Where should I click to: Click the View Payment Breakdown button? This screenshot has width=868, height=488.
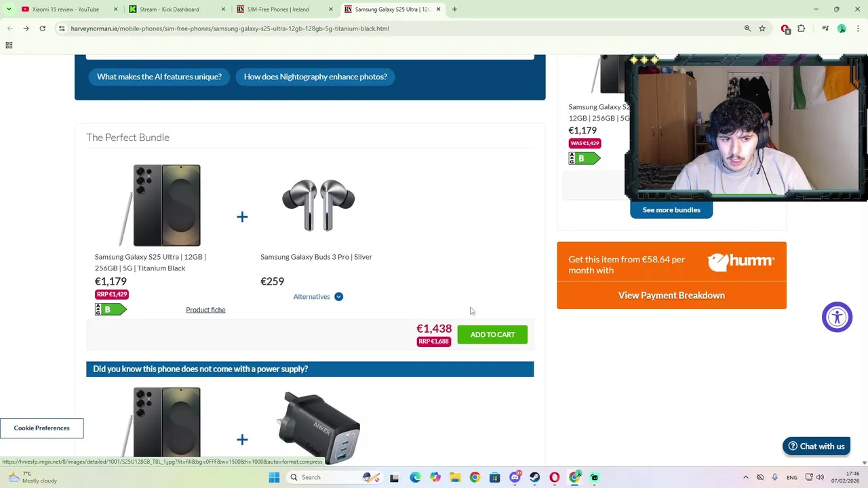point(671,296)
